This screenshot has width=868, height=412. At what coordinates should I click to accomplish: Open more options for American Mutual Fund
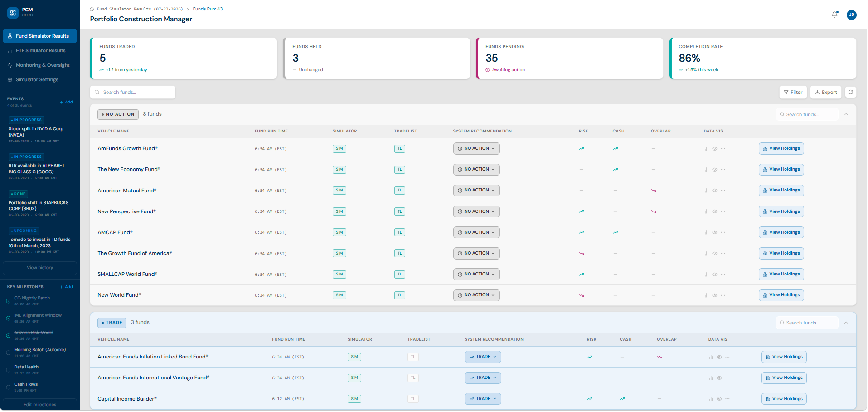tap(723, 191)
